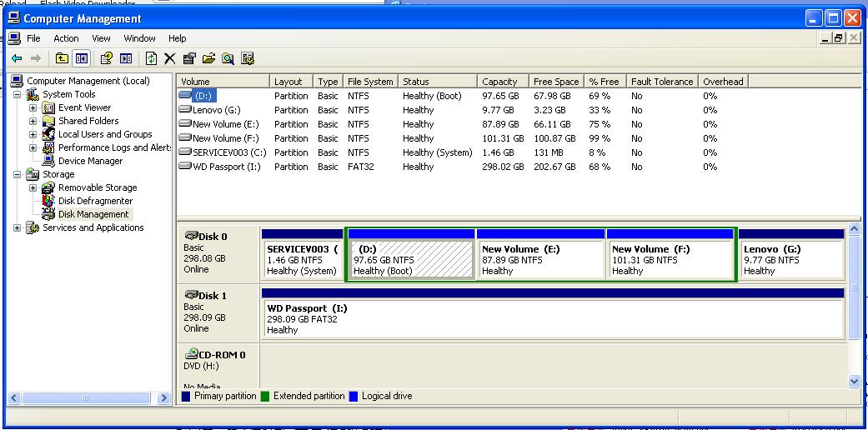
Task: Expand the Removable Storage node
Action: coord(33,187)
